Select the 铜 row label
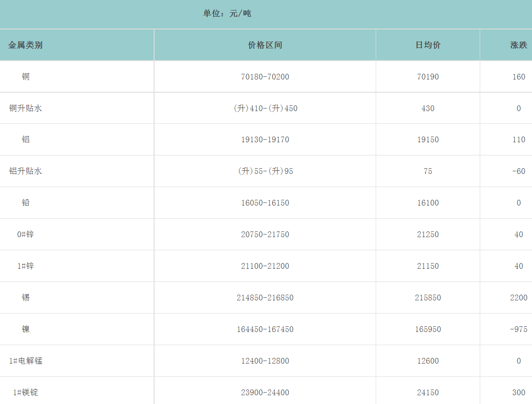Image resolution: width=532 pixels, height=404 pixels. pos(26,77)
